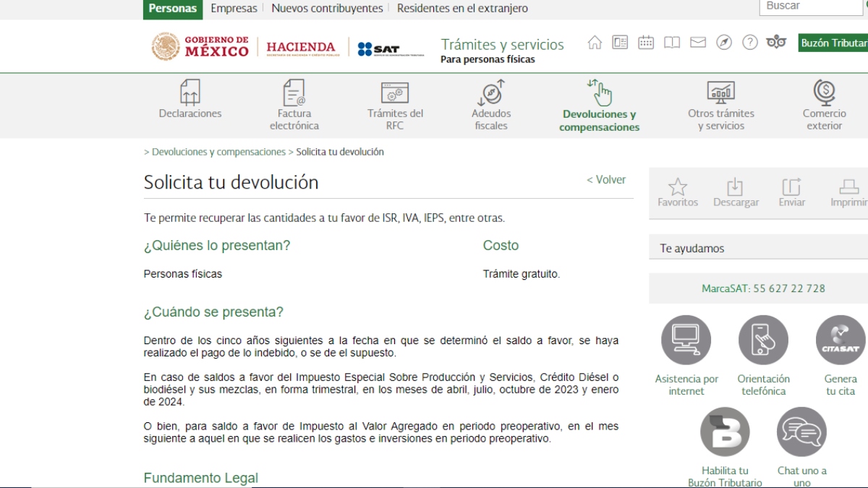Select the Factura electrónica icon
Viewport: 868px width, 488px height.
tap(294, 105)
